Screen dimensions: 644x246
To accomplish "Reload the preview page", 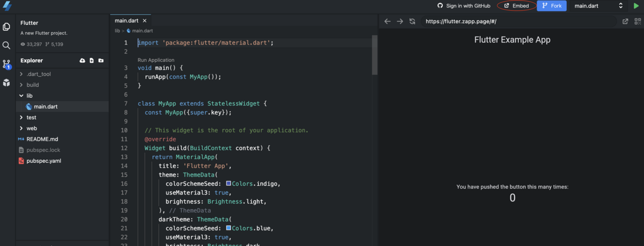I will (x=412, y=21).
